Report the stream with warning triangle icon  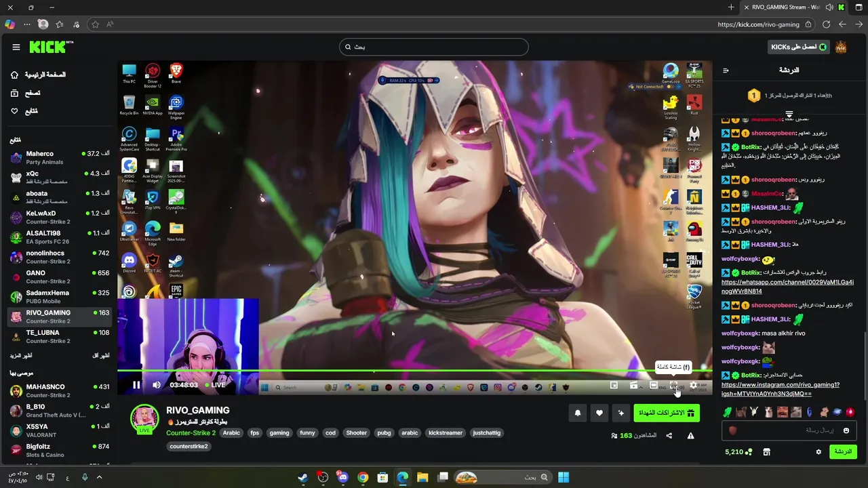690,436
